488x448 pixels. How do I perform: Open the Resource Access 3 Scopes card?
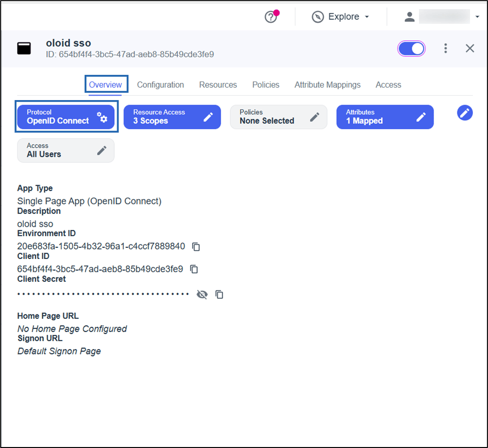(172, 117)
